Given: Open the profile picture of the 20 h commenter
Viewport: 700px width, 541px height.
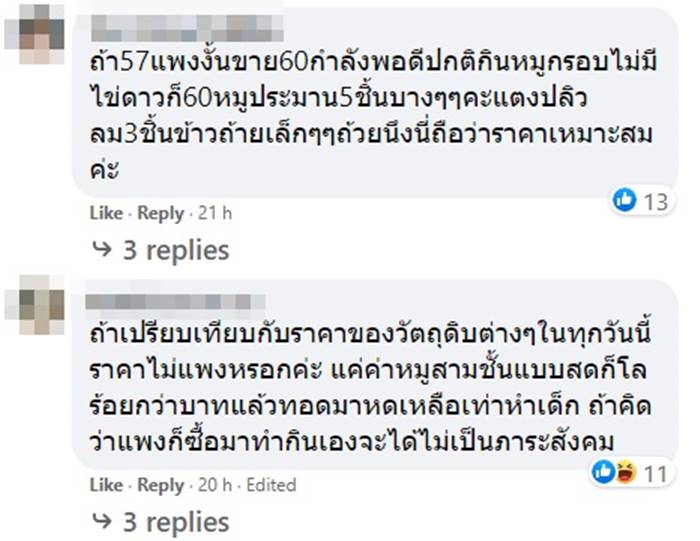Looking at the screenshot, I should tap(41, 302).
